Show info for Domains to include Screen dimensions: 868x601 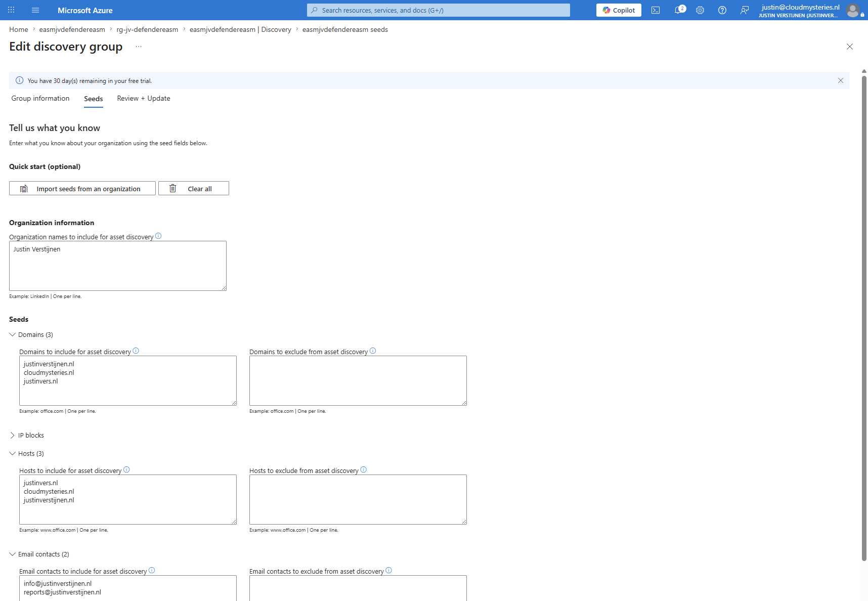(136, 351)
